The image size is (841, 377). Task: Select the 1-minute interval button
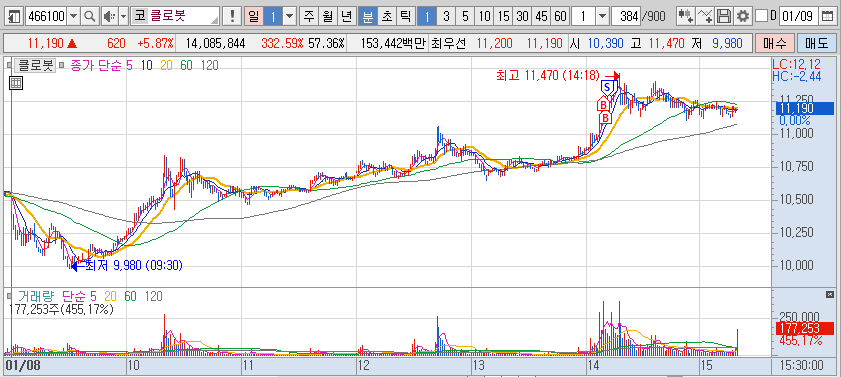click(427, 16)
